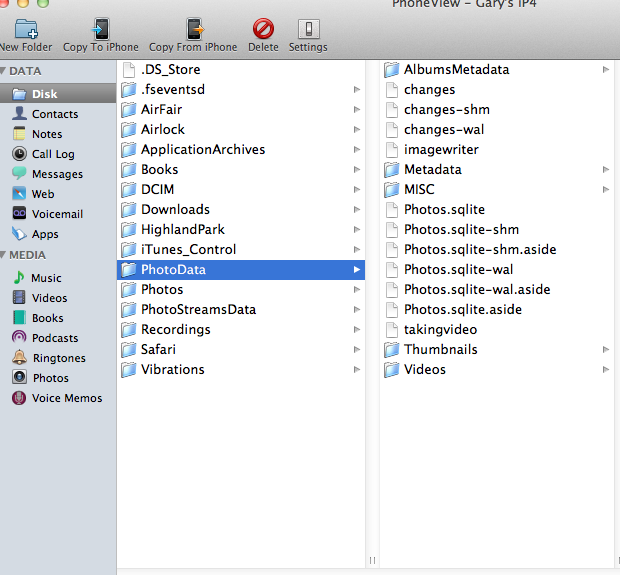The image size is (620, 575).
Task: Select the Photos folder in Disk list
Action: click(x=241, y=289)
